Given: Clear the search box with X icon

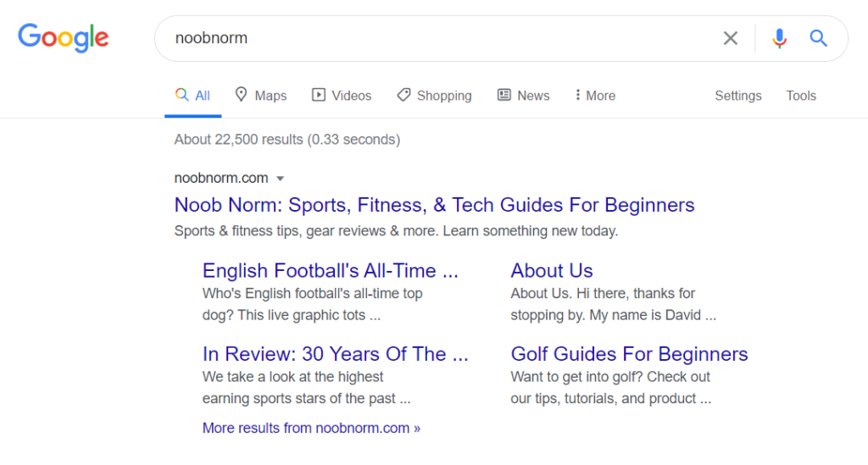Looking at the screenshot, I should coord(730,38).
